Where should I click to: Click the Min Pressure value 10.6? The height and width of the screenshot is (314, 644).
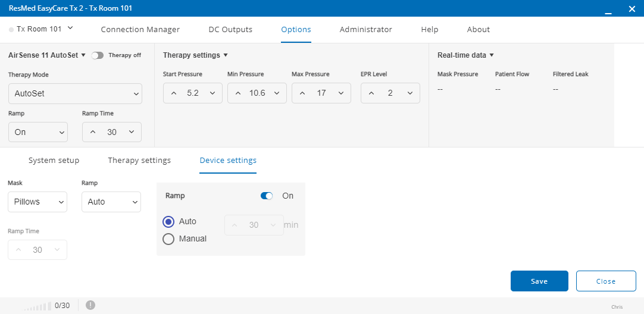click(x=257, y=93)
